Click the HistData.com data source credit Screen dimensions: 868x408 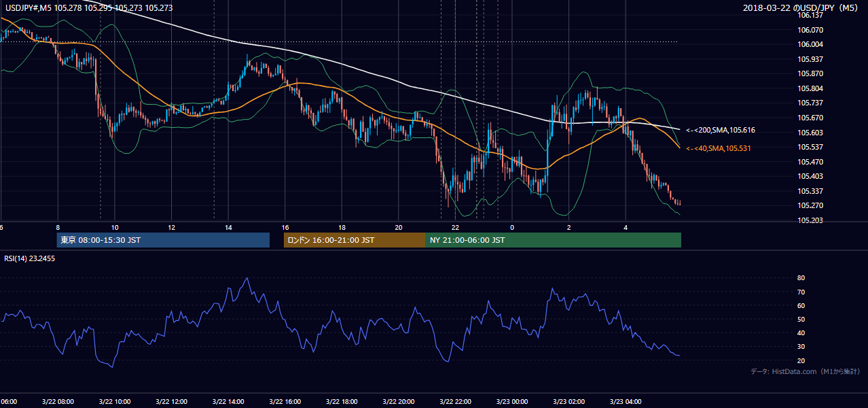[805, 371]
